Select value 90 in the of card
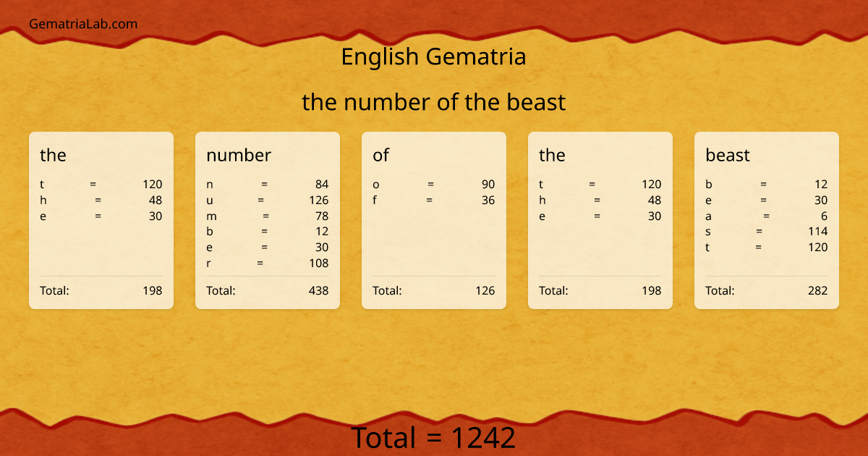868x456 pixels. click(x=488, y=185)
